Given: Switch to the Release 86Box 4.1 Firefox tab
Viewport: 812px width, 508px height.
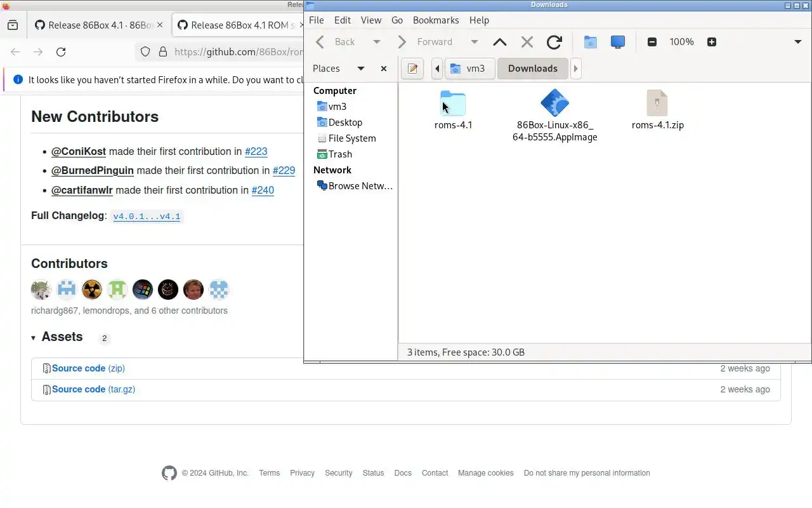Looking at the screenshot, I should coord(99,25).
